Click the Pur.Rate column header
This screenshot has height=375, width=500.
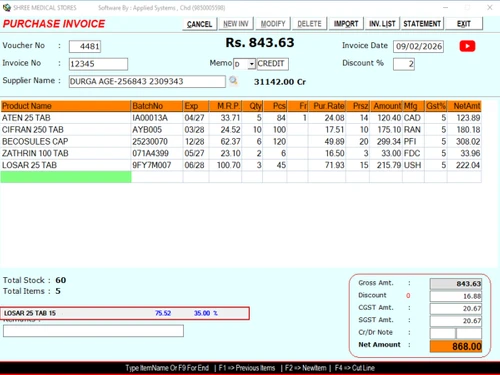pos(327,106)
